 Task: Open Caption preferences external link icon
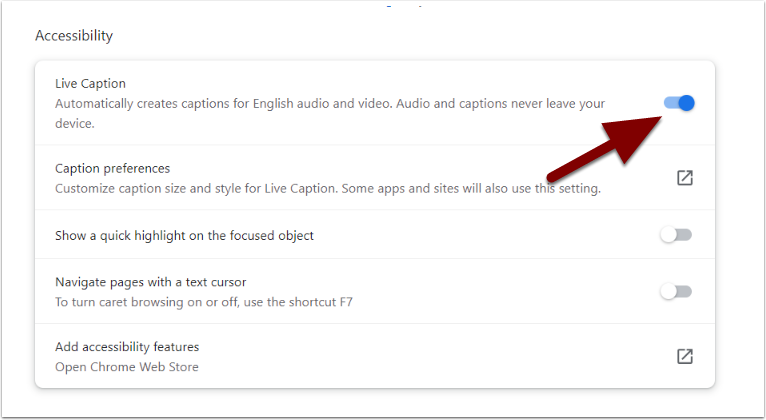coord(685,178)
